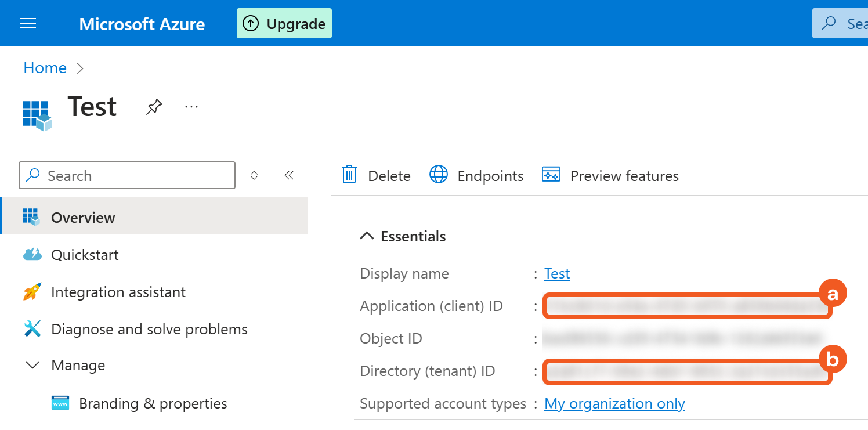The image size is (868, 430).
Task: Collapse the Essentials section
Action: point(367,236)
